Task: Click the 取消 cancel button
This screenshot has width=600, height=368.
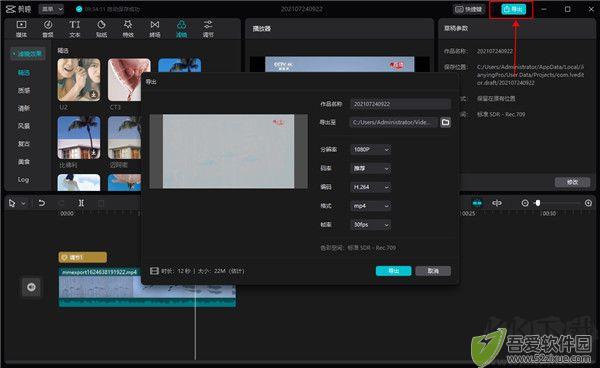Action: [x=433, y=271]
